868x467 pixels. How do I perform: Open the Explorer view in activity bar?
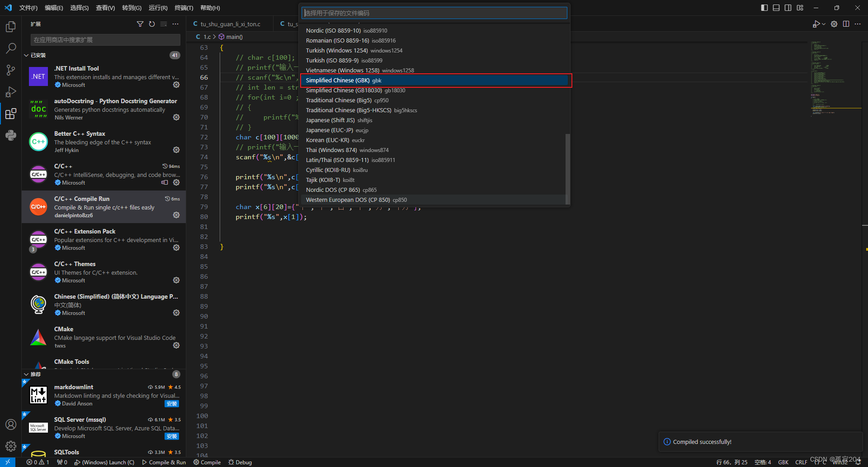click(x=11, y=27)
